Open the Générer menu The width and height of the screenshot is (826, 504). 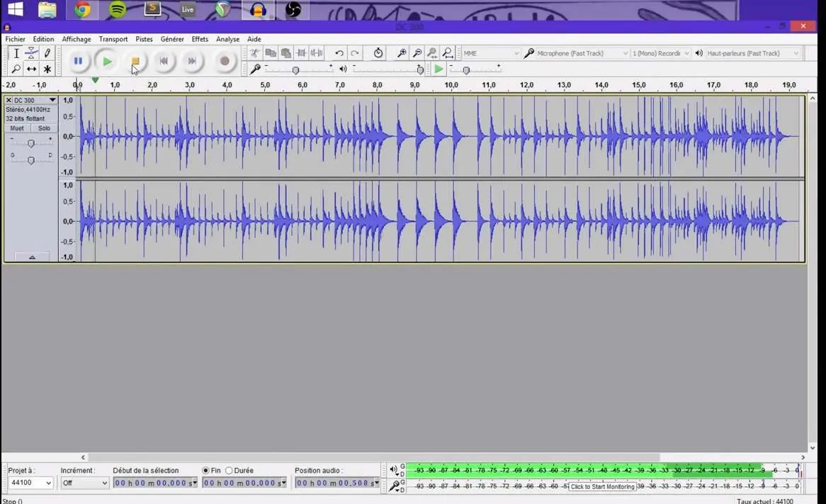(172, 40)
